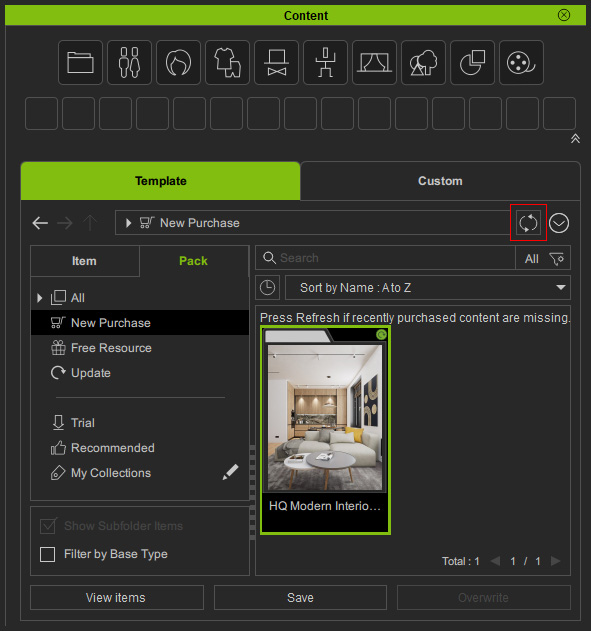591x631 pixels.
Task: Click the Save button
Action: (x=300, y=598)
